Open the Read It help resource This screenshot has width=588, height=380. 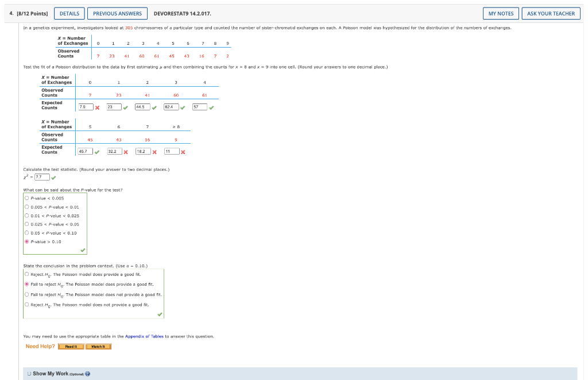70,346
